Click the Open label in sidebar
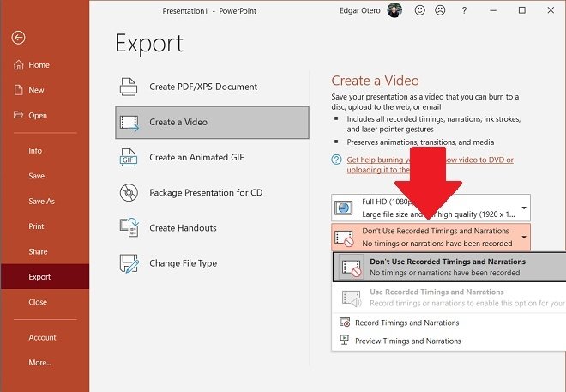 pyautogui.click(x=38, y=116)
